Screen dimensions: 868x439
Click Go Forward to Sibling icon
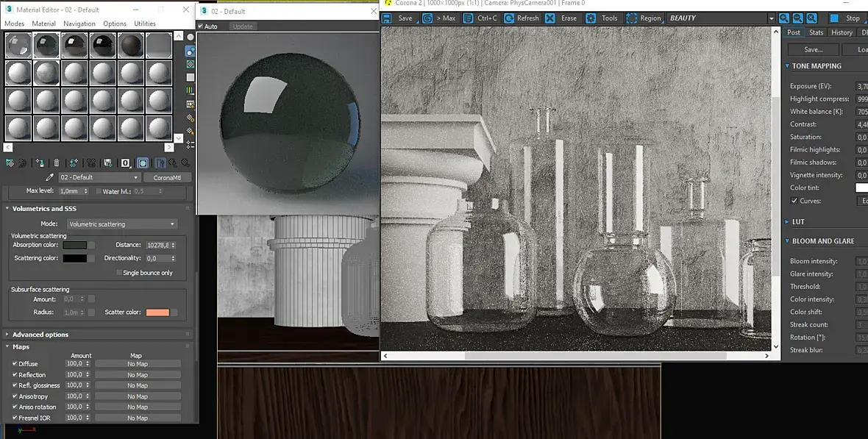point(185,163)
